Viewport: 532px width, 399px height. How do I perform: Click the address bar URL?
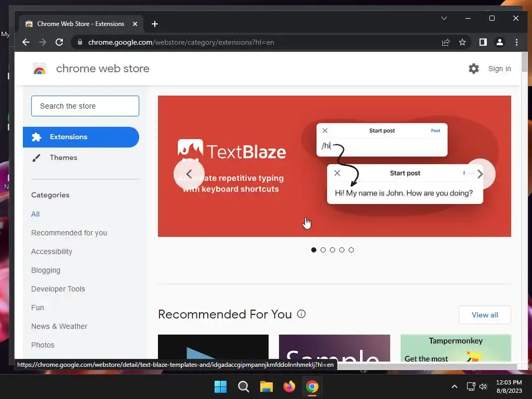point(181,42)
